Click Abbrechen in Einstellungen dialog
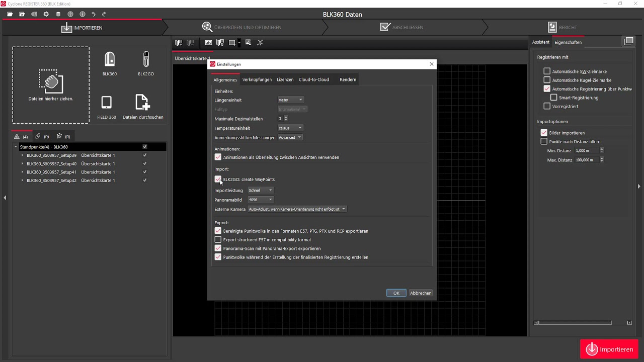This screenshot has height=362, width=644. [421, 293]
